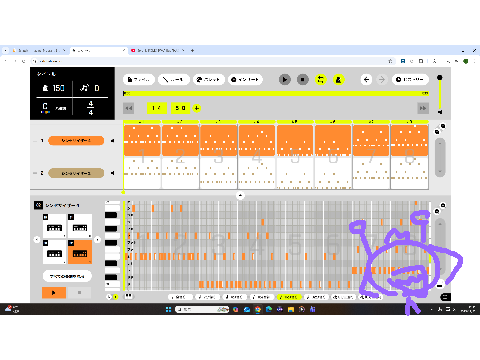This screenshot has width=480, height=360.
Task: Select block 1 in track 1
Action: pyautogui.click(x=142, y=140)
